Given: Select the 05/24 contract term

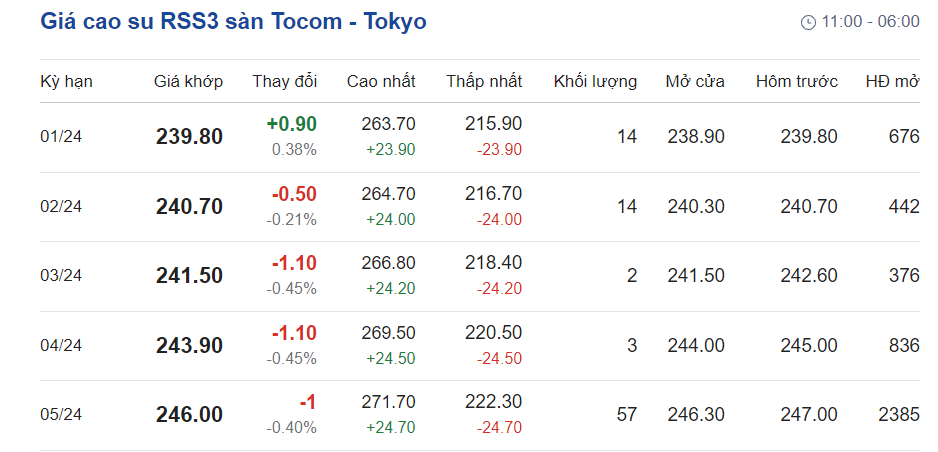Looking at the screenshot, I should (x=61, y=415).
